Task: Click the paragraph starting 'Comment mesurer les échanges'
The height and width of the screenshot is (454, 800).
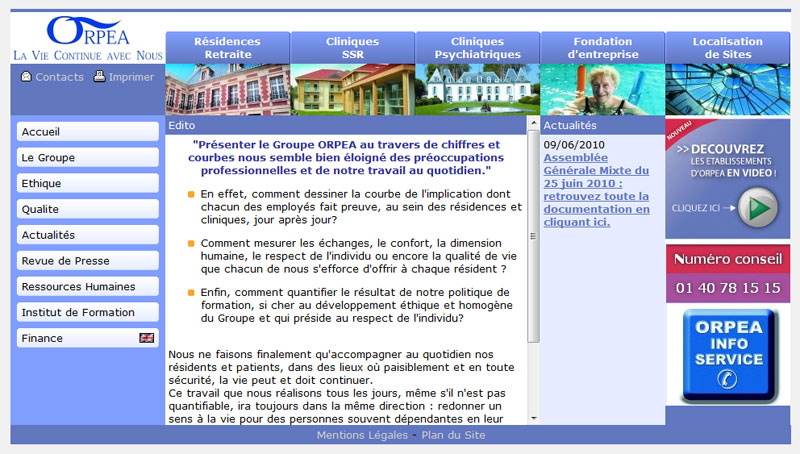Action: point(358,256)
